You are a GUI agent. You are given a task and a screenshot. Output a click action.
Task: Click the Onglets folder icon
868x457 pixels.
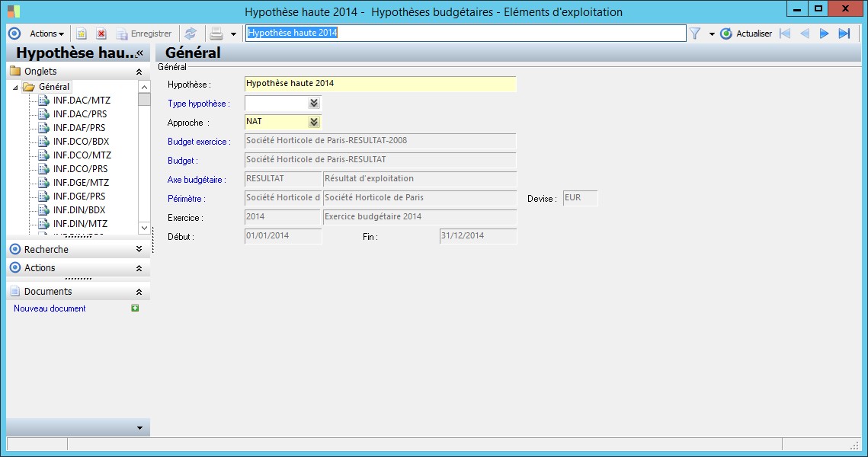point(15,71)
